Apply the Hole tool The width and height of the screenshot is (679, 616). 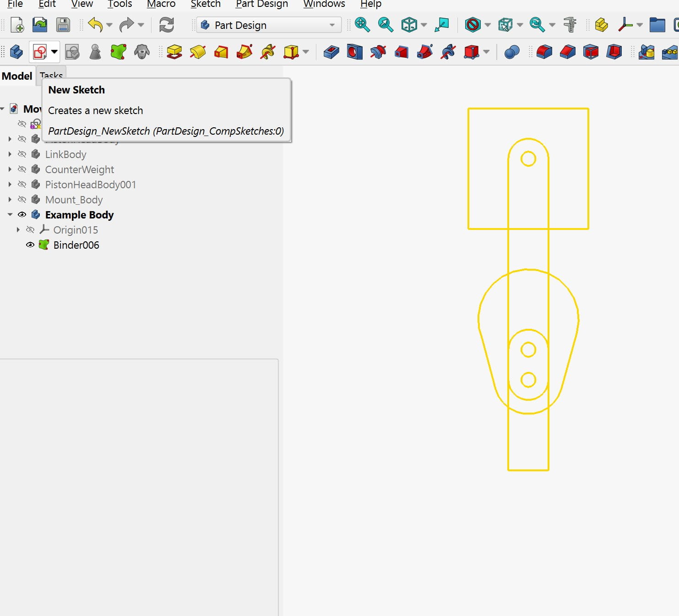[x=354, y=52]
